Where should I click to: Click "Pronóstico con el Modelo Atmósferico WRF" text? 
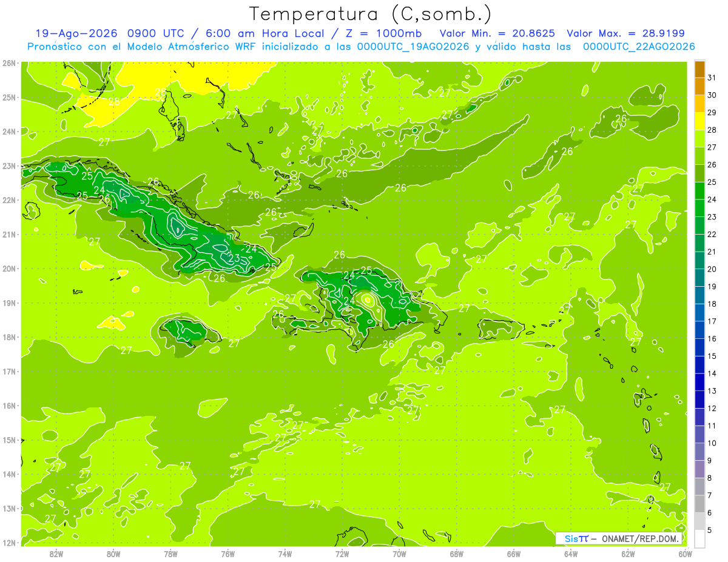click(x=144, y=47)
